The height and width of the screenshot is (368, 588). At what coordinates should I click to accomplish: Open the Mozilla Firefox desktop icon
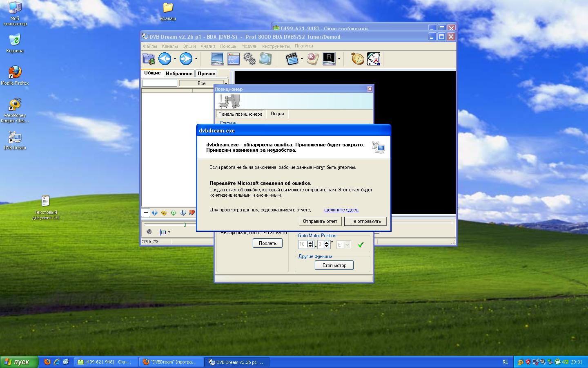pyautogui.click(x=15, y=76)
